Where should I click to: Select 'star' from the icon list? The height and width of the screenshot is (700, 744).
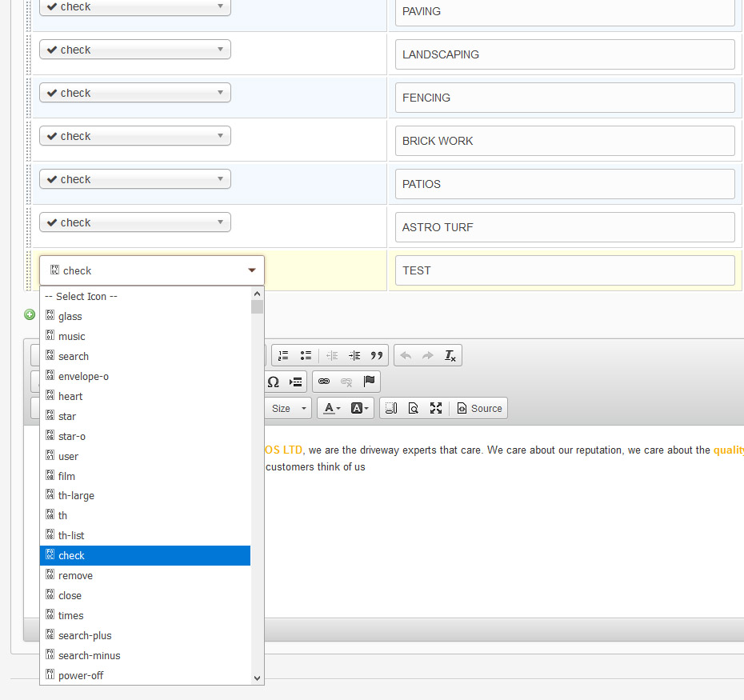pyautogui.click(x=145, y=416)
